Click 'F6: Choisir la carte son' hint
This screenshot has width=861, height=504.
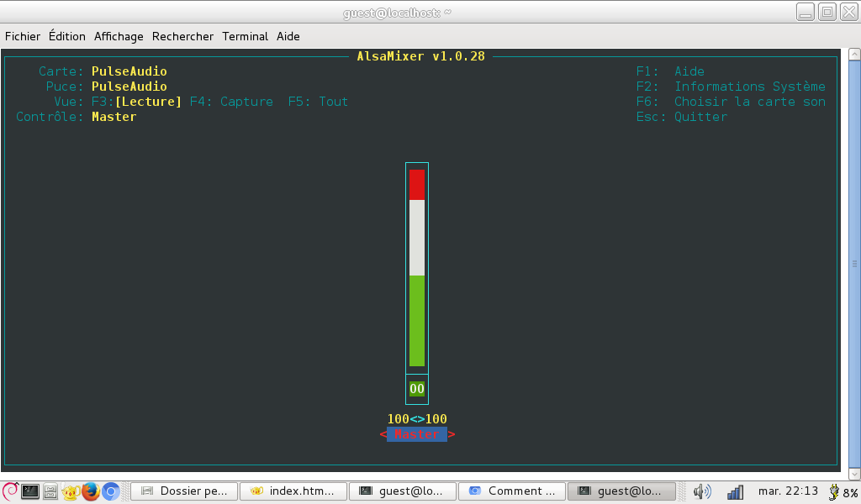[731, 102]
